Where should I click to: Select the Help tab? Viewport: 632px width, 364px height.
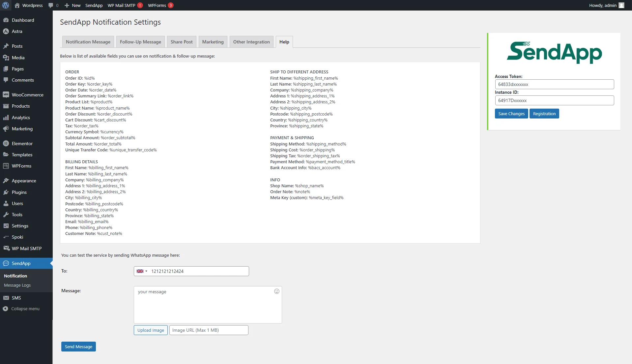[284, 42]
